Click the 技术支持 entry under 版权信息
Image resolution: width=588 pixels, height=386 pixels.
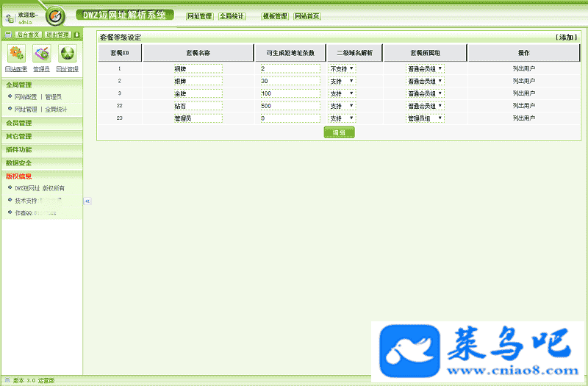click(x=38, y=200)
